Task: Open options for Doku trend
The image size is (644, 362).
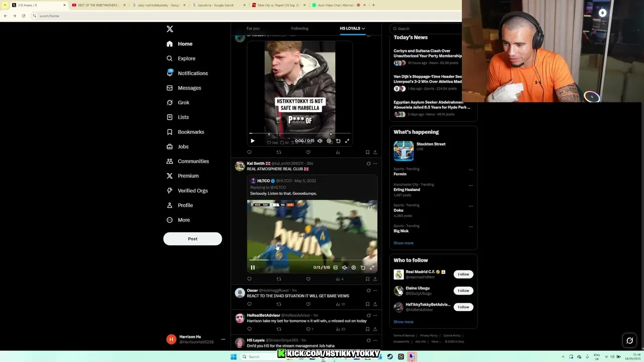Action: (x=471, y=206)
